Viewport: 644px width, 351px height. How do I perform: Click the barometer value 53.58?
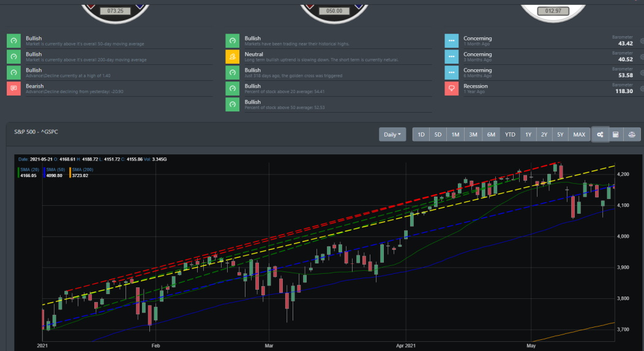(625, 75)
